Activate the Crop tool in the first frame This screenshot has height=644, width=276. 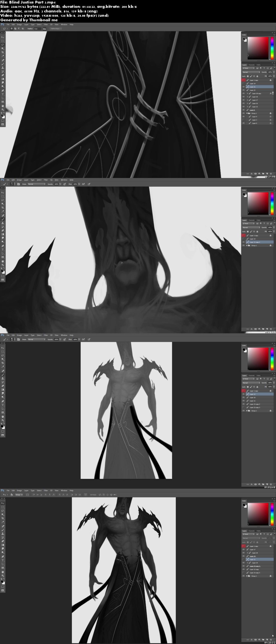tap(3, 52)
